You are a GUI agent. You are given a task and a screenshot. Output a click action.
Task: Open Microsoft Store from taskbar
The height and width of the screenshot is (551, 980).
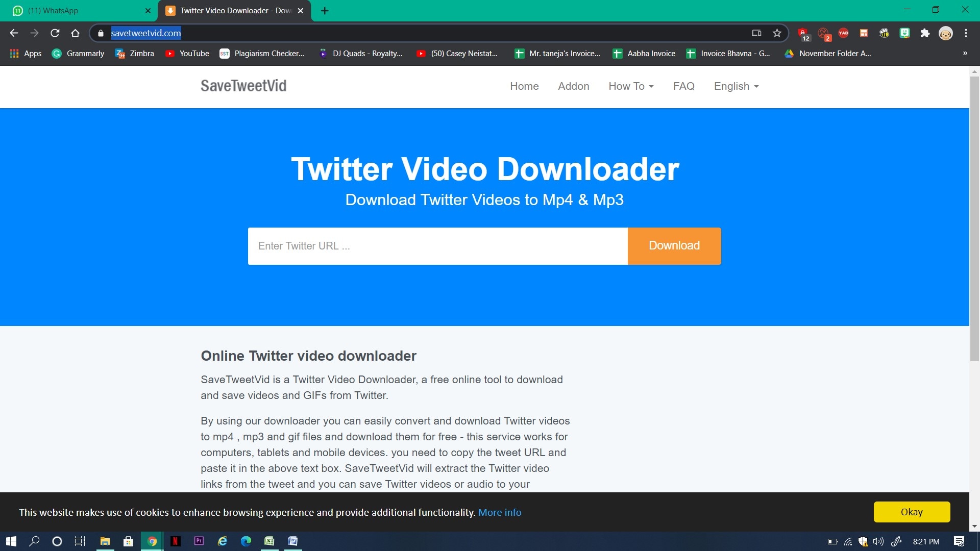click(129, 541)
